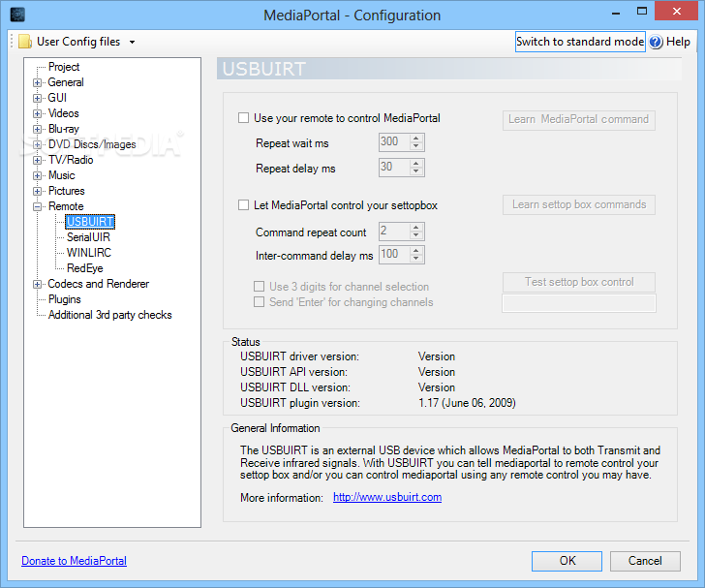Click Learn settop box commands button

pos(579,204)
